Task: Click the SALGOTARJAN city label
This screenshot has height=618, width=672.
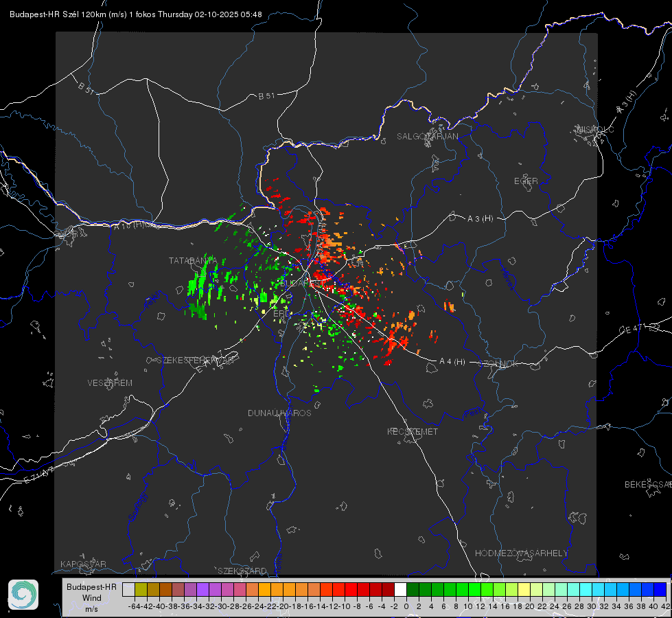Action: click(x=427, y=137)
